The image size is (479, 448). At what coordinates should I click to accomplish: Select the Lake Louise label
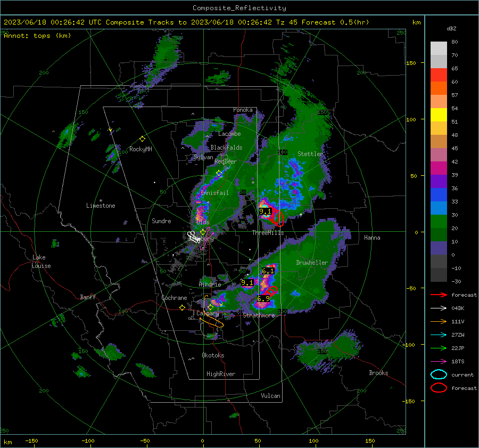pyautogui.click(x=41, y=262)
